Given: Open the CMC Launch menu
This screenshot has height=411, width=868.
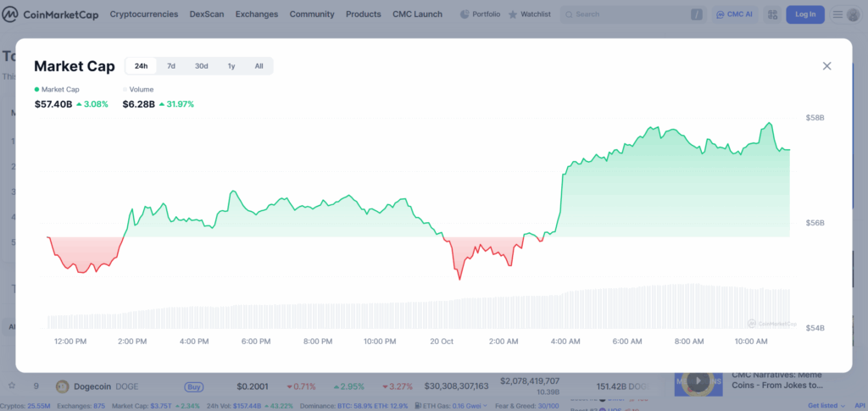Looking at the screenshot, I should click(x=417, y=14).
